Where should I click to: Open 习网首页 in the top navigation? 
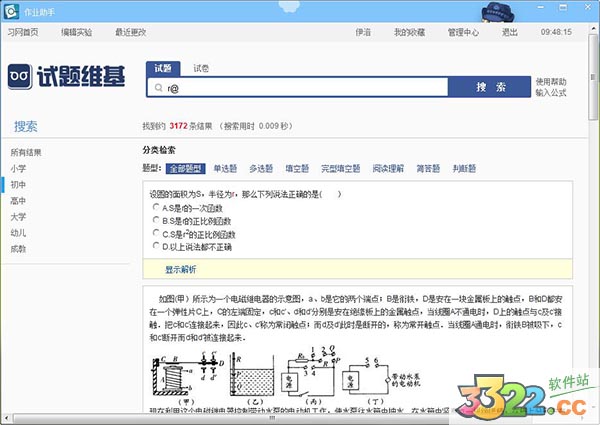coord(23,32)
